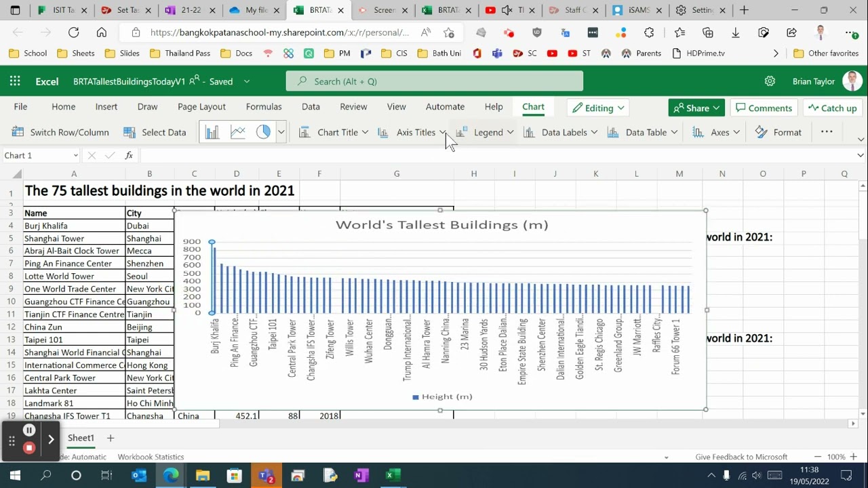The image size is (868, 488).
Task: Stop the screen recording
Action: tap(29, 448)
